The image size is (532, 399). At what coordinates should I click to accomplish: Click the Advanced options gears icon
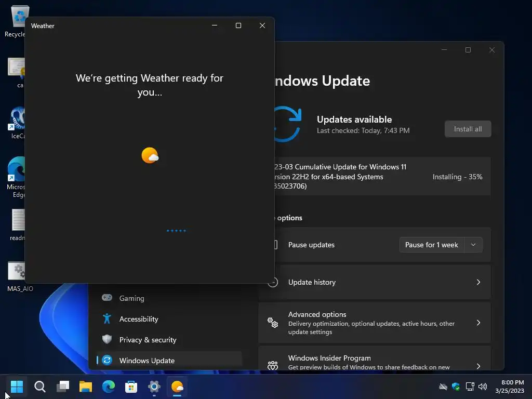pyautogui.click(x=272, y=322)
